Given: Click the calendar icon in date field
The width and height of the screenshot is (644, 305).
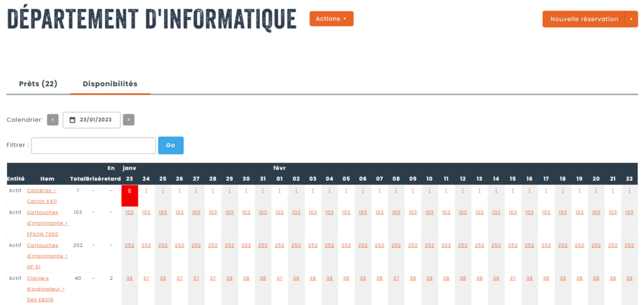Looking at the screenshot, I should (72, 119).
